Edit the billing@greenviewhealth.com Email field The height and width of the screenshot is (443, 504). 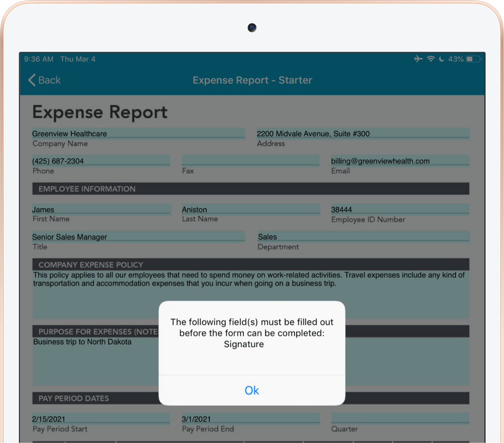[400, 160]
